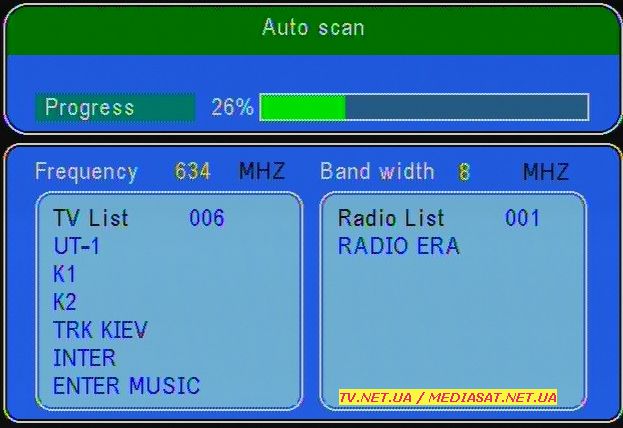Click the Radio List header

pyautogui.click(x=391, y=218)
